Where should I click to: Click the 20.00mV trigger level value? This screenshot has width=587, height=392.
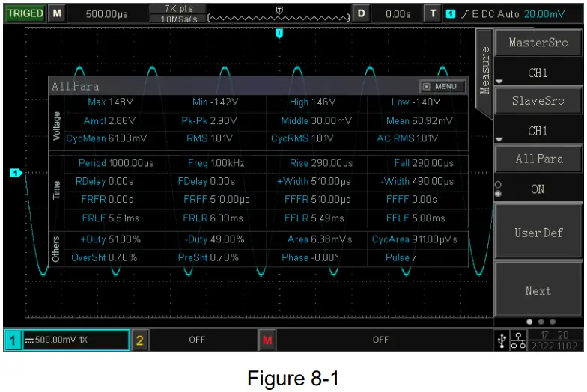tap(544, 14)
